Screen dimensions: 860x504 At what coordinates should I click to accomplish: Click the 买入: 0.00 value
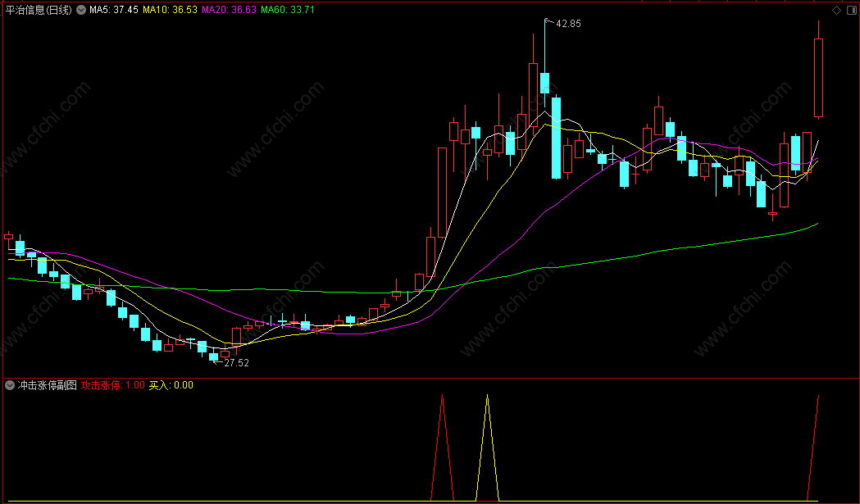[171, 385]
